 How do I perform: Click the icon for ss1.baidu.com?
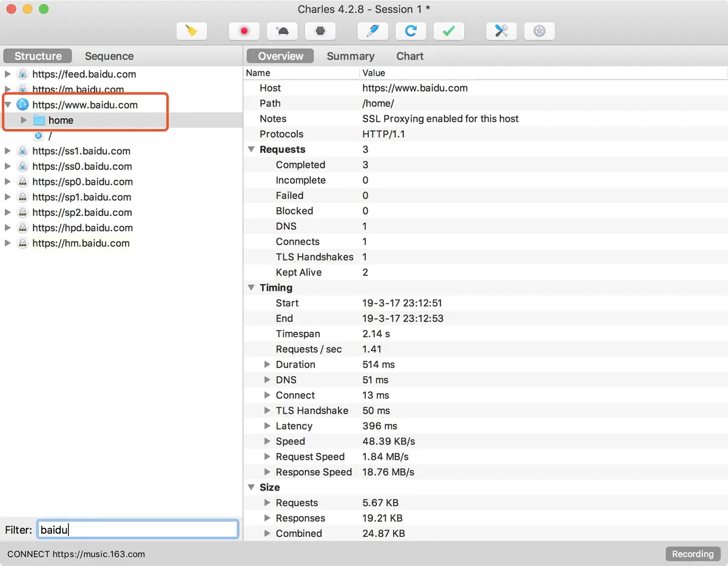[22, 151]
